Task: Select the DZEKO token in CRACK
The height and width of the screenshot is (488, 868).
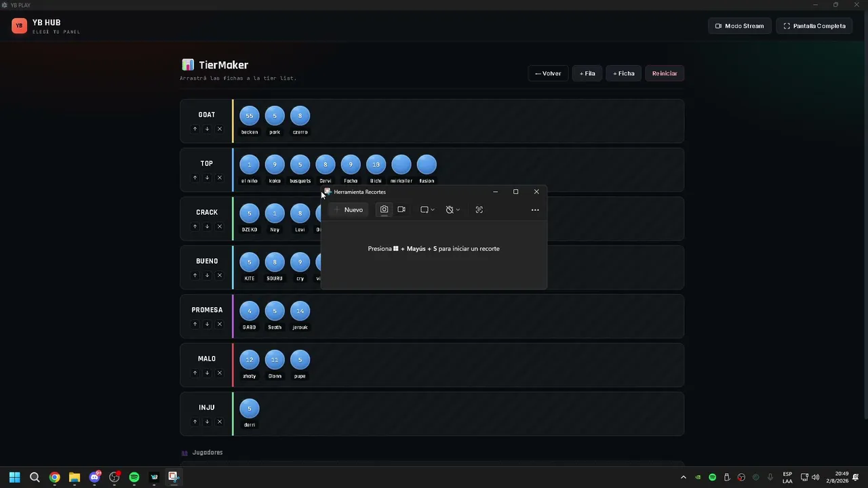Action: tap(250, 213)
